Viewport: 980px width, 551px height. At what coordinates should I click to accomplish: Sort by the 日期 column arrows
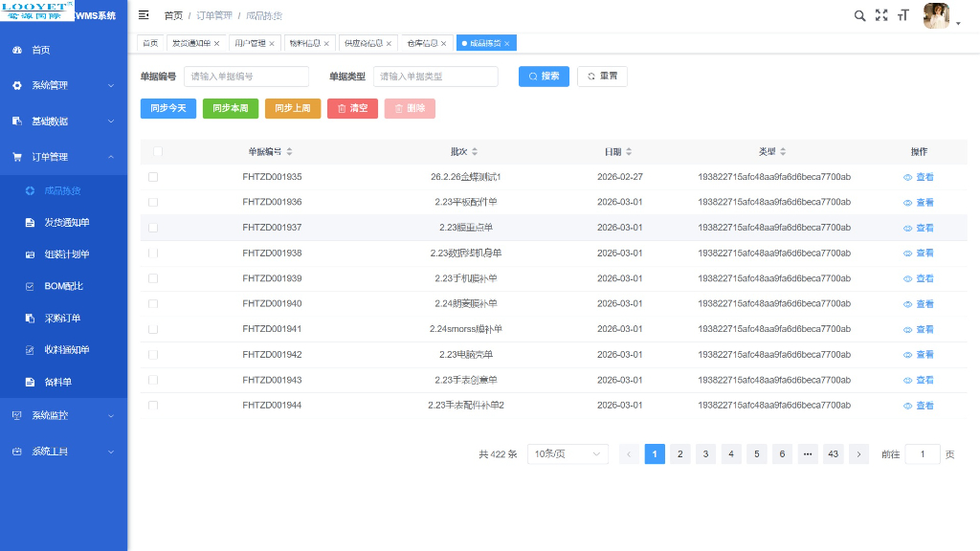point(631,151)
